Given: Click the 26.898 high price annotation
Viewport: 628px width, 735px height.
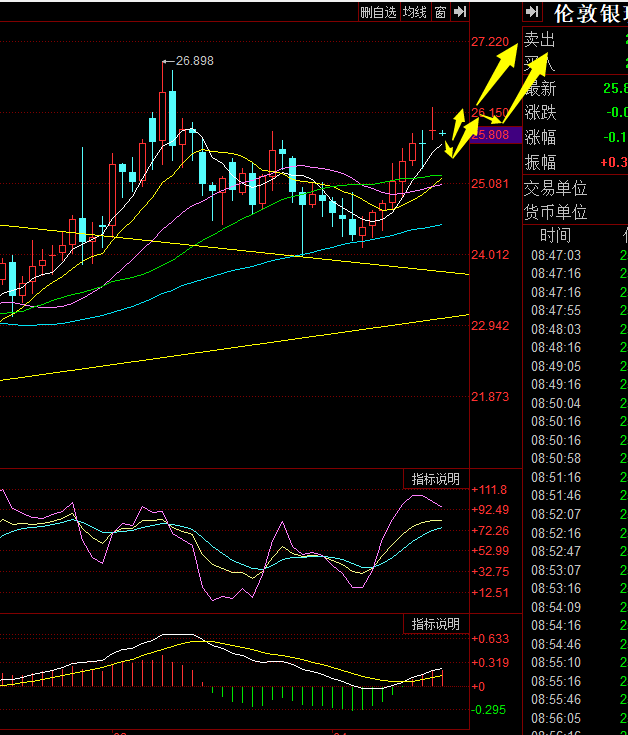Looking at the screenshot, I should 194,61.
